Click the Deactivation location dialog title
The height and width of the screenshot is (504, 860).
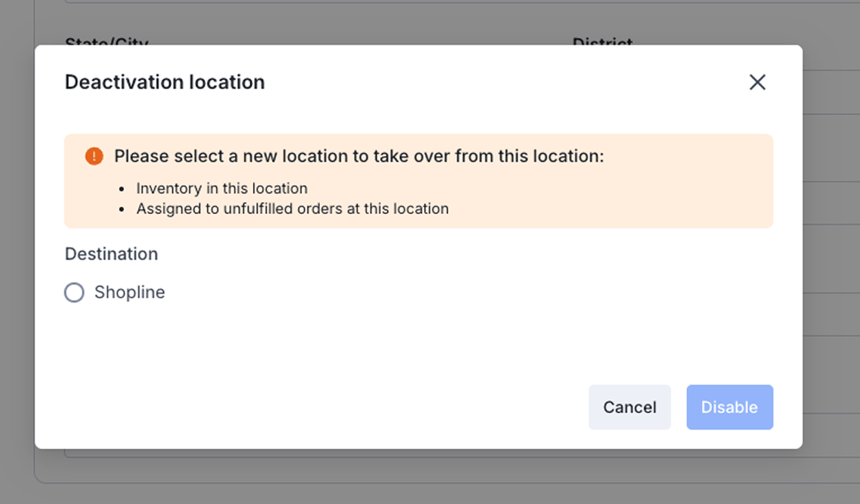(x=165, y=82)
